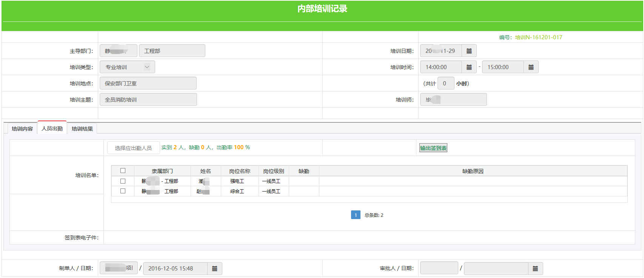Open the end time 15:00:00 picker icon
This screenshot has height=278, width=644.
[x=531, y=67]
